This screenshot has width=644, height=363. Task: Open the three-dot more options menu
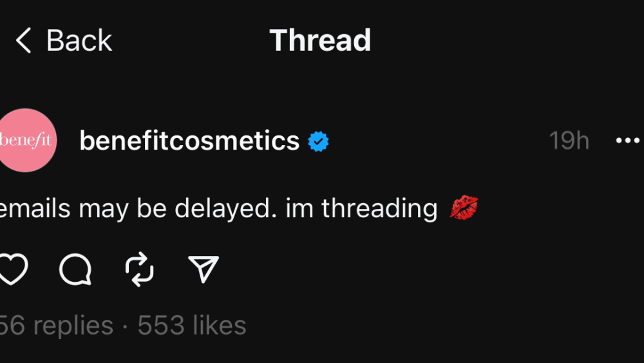[x=627, y=141]
